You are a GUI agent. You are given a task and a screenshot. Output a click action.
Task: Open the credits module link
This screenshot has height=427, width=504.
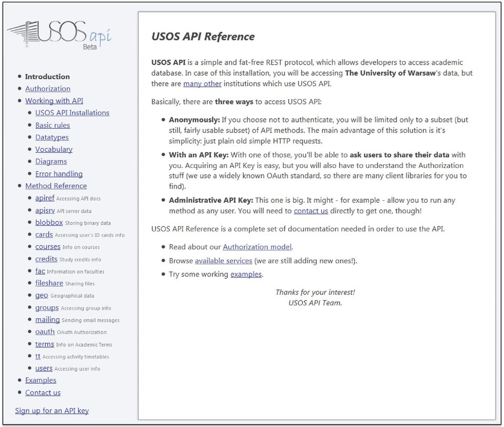click(46, 259)
